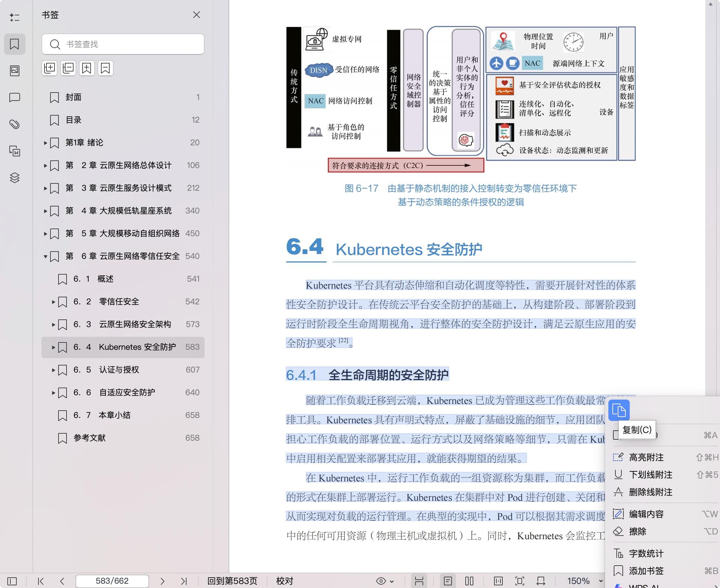Toggle the sidebar panel icon in status bar
720x588 pixels.
pyautogui.click(x=12, y=581)
